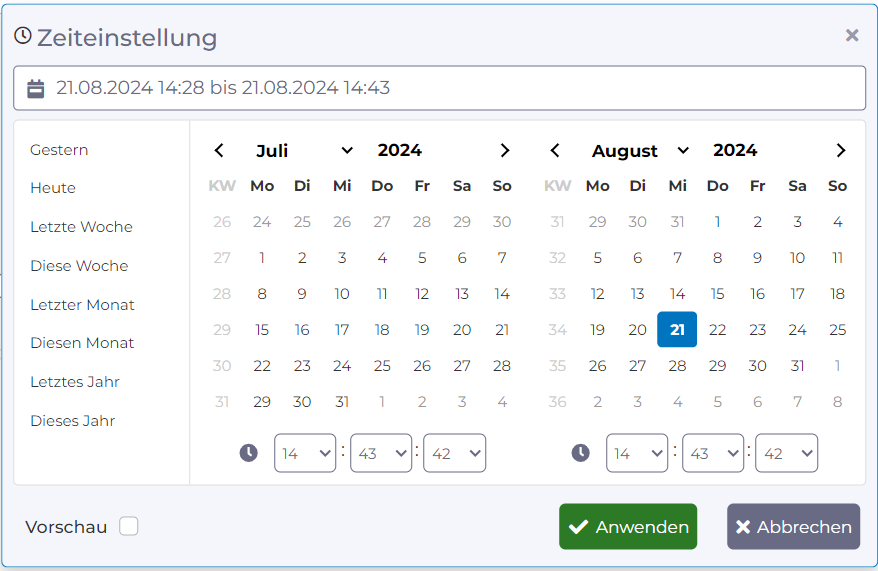
Task: Go to previous month in August calendar
Action: [x=555, y=151]
